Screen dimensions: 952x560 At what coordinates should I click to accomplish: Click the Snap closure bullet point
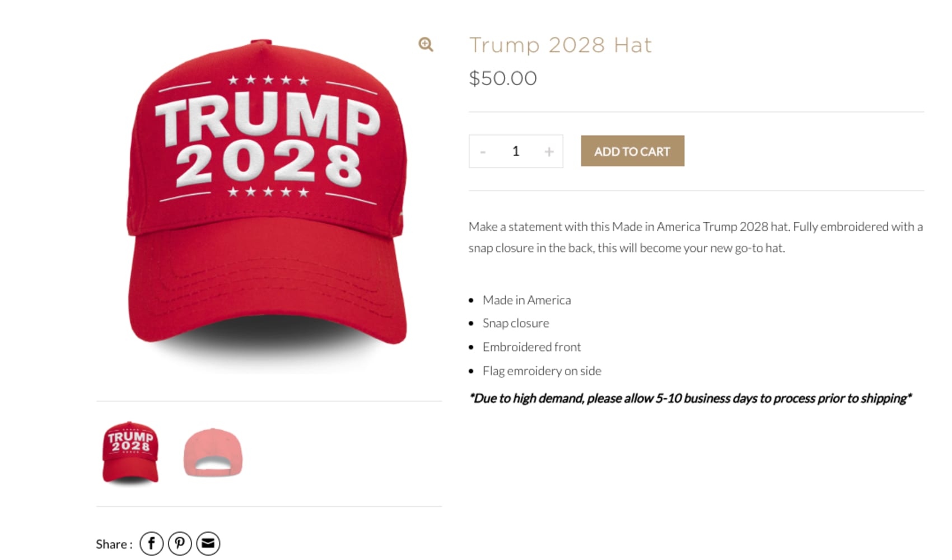point(516,323)
